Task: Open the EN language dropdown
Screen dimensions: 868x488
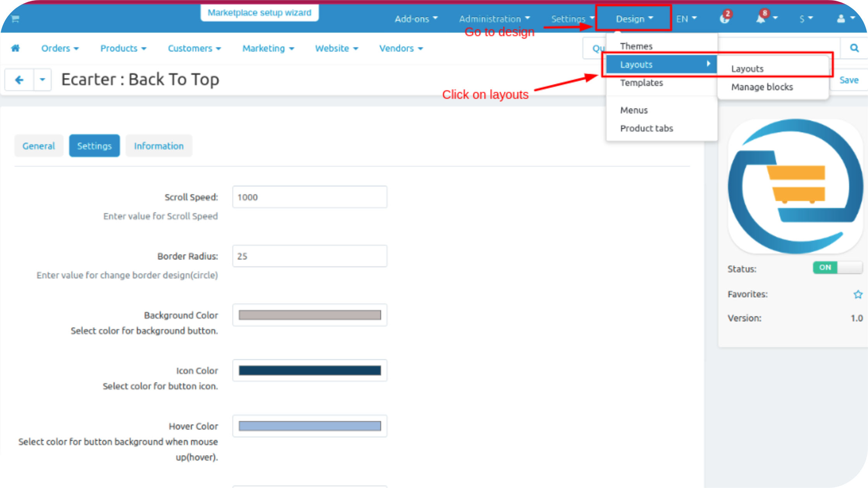Action: click(686, 19)
